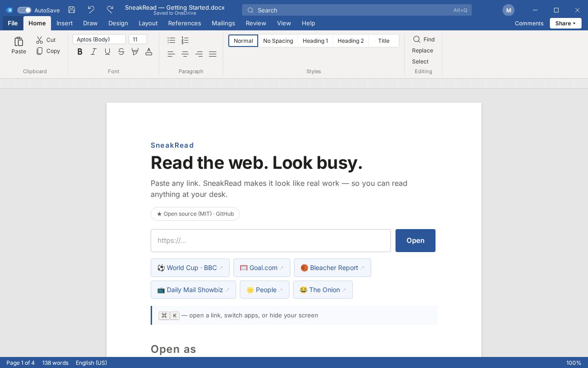Click Open source (MIT) · GitHub badge

click(x=195, y=214)
